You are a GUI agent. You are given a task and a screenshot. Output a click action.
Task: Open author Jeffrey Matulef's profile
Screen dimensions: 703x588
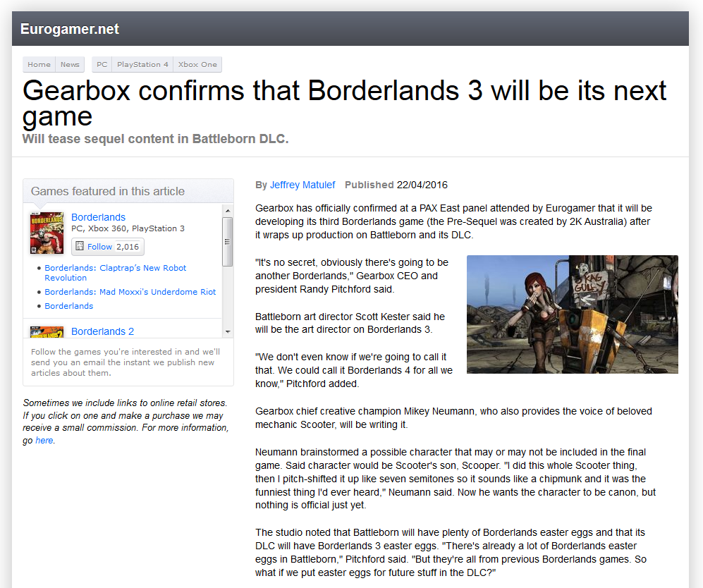(302, 185)
